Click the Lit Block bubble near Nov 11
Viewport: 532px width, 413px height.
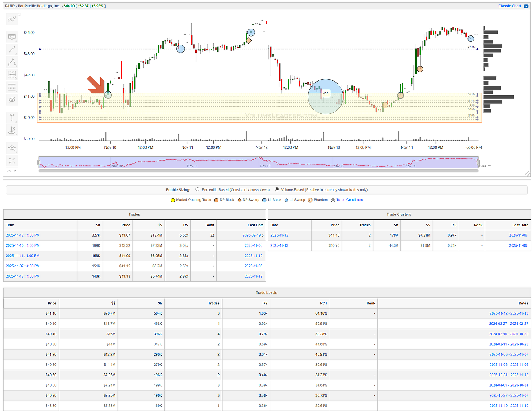[180, 49]
